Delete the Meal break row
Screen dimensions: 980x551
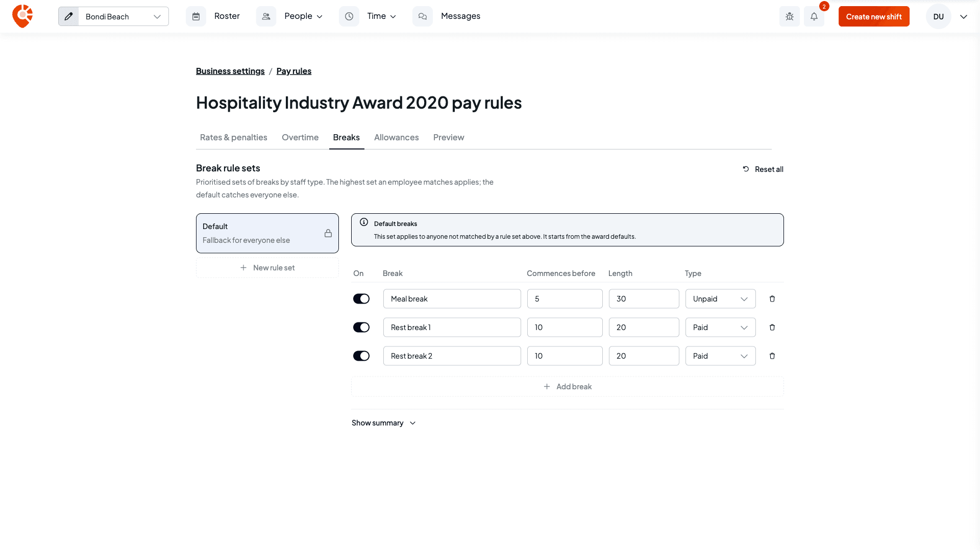point(772,299)
